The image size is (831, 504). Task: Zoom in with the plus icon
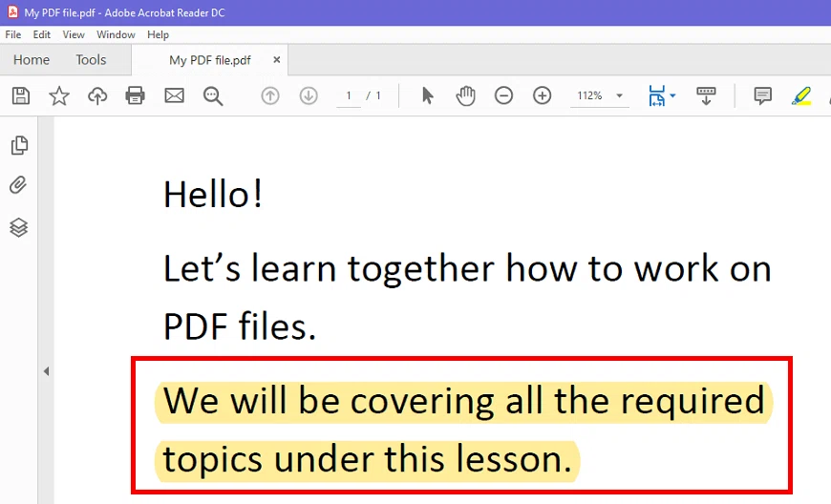click(543, 95)
